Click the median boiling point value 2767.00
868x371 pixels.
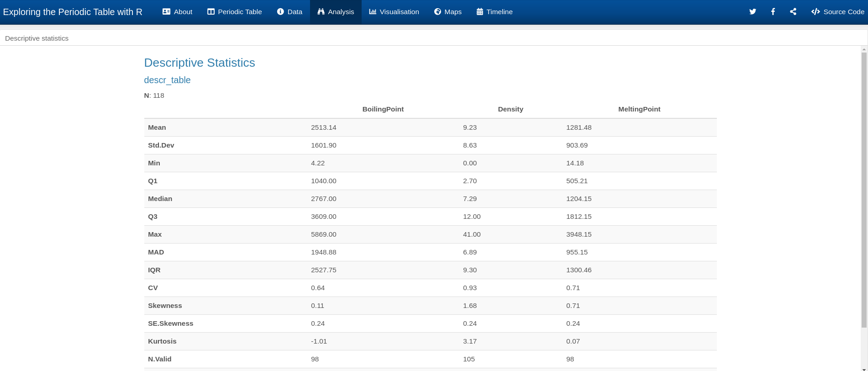tap(324, 199)
